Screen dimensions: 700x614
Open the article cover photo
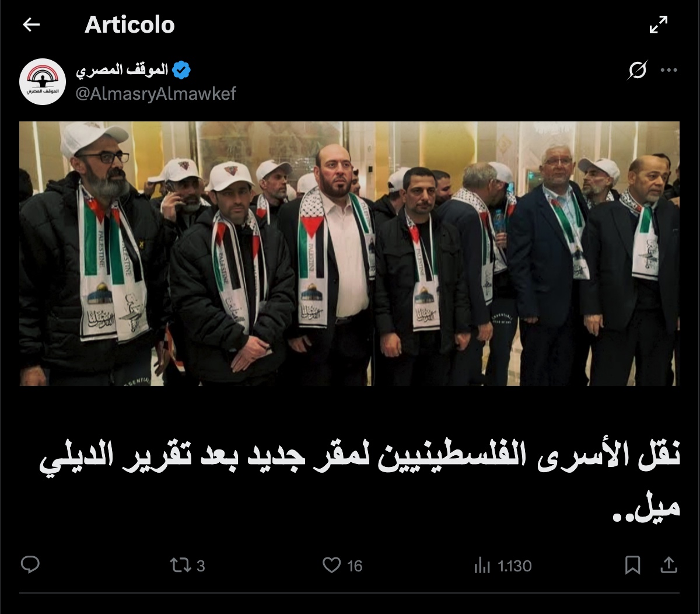(x=349, y=253)
